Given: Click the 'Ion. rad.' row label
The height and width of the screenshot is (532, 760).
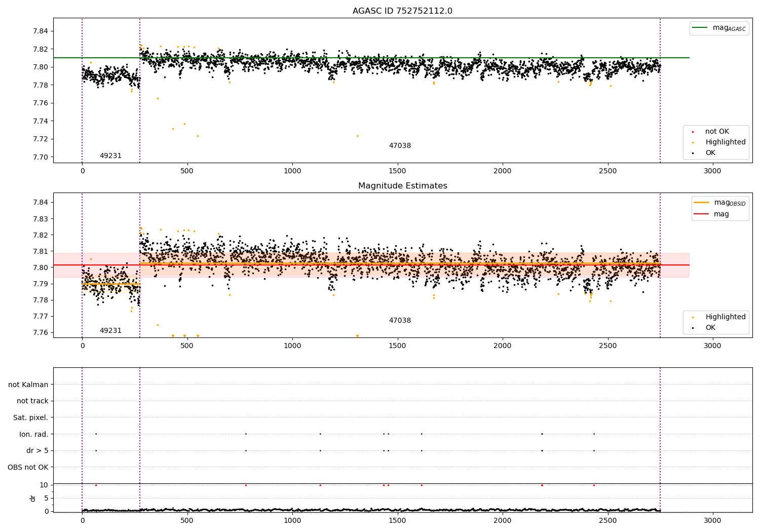Looking at the screenshot, I should pyautogui.click(x=33, y=434).
